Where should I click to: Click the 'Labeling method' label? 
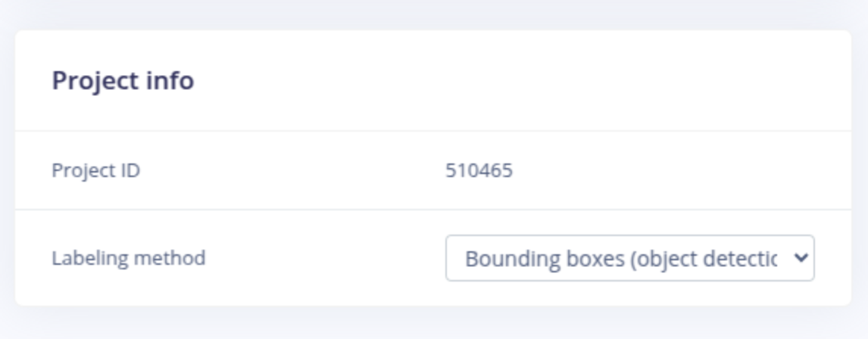point(128,258)
